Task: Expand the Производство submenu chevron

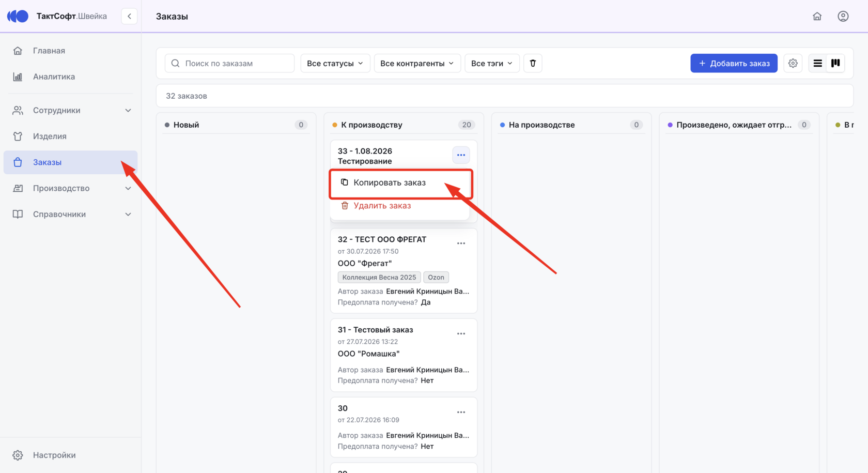Action: click(128, 188)
